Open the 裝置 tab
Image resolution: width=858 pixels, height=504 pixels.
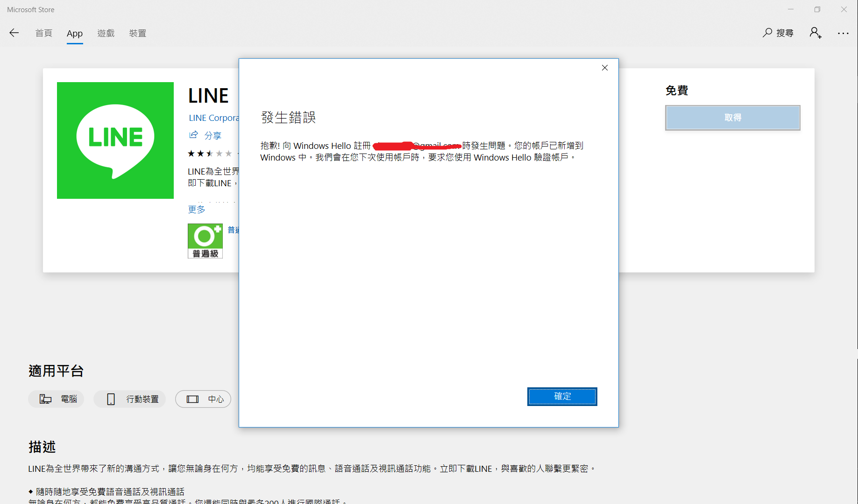[138, 33]
